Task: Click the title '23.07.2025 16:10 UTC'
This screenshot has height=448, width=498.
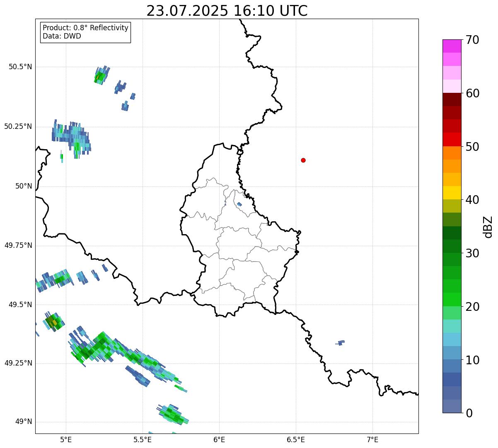Action: click(x=227, y=11)
